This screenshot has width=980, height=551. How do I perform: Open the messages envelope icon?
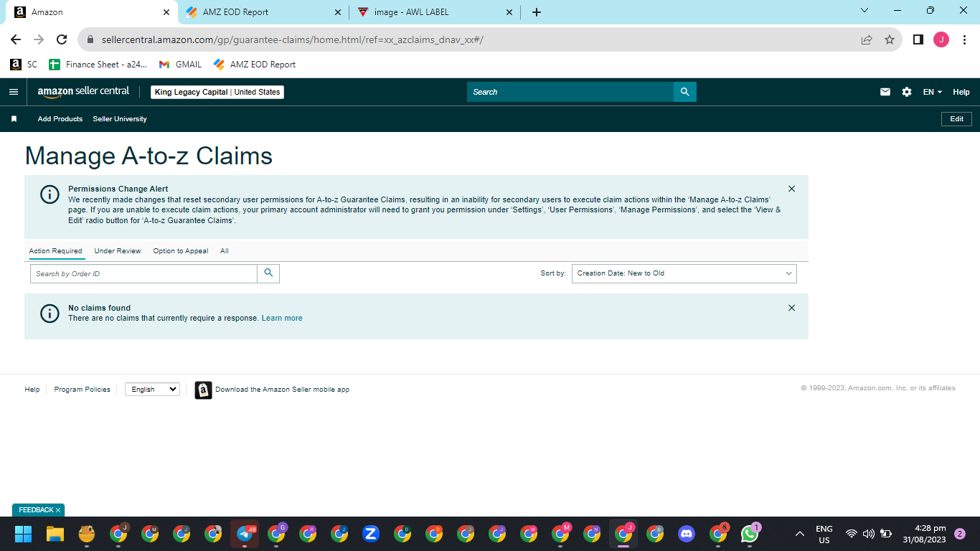pyautogui.click(x=885, y=92)
